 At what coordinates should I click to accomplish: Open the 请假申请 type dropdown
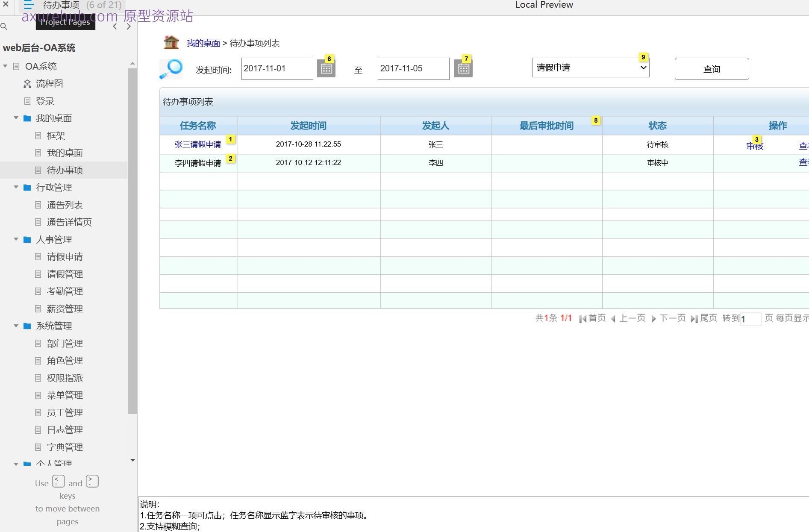(591, 68)
